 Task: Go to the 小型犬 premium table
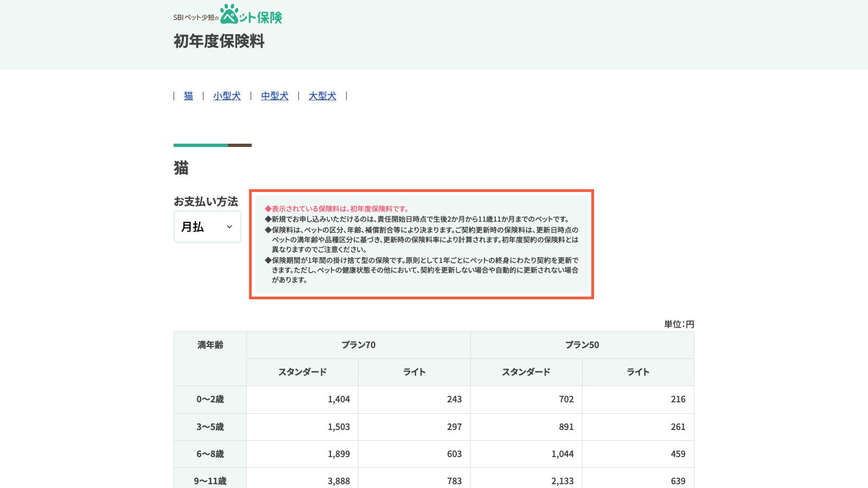coord(227,96)
